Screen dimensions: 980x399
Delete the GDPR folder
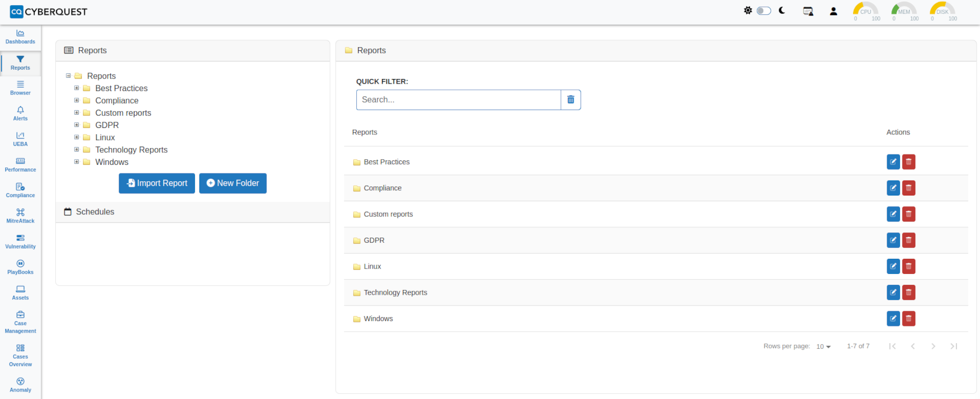909,240
